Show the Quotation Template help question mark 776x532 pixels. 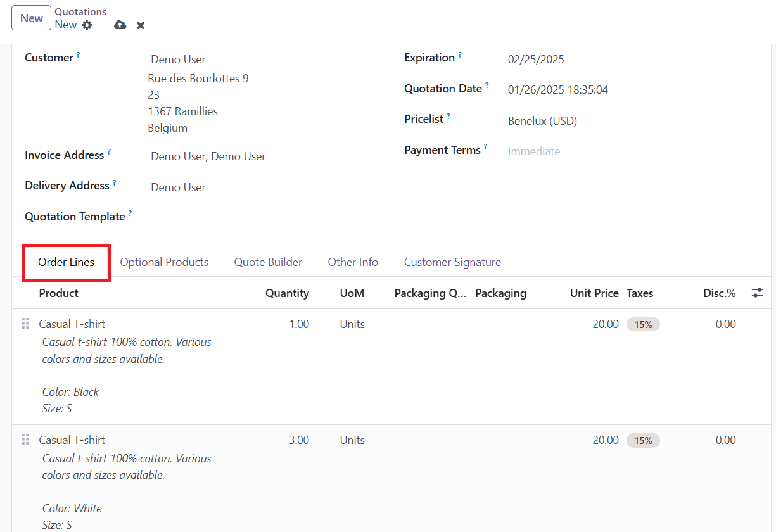[130, 214]
